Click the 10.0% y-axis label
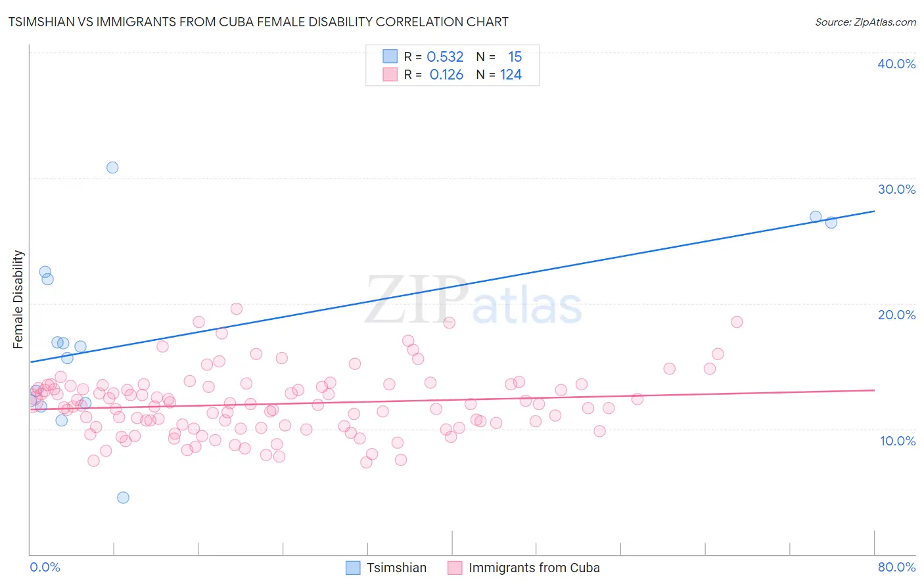The width and height of the screenshot is (924, 586). pyautogui.click(x=898, y=441)
